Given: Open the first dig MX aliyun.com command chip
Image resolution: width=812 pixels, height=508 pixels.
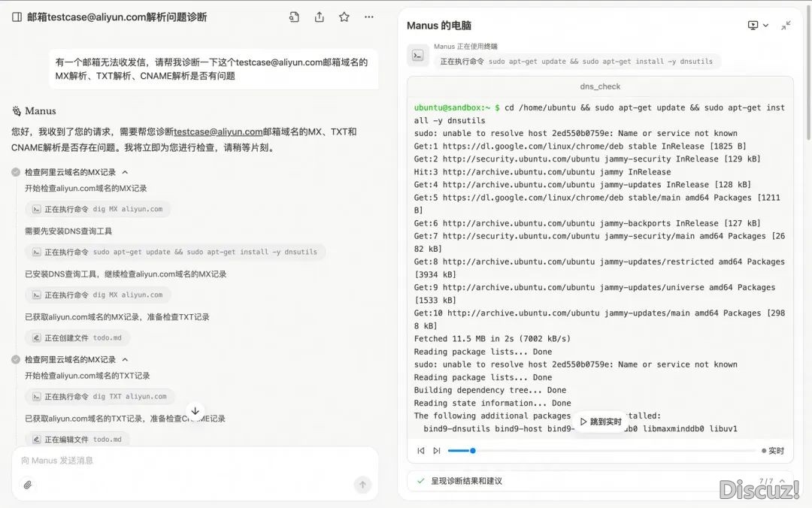Looking at the screenshot, I should pos(98,209).
